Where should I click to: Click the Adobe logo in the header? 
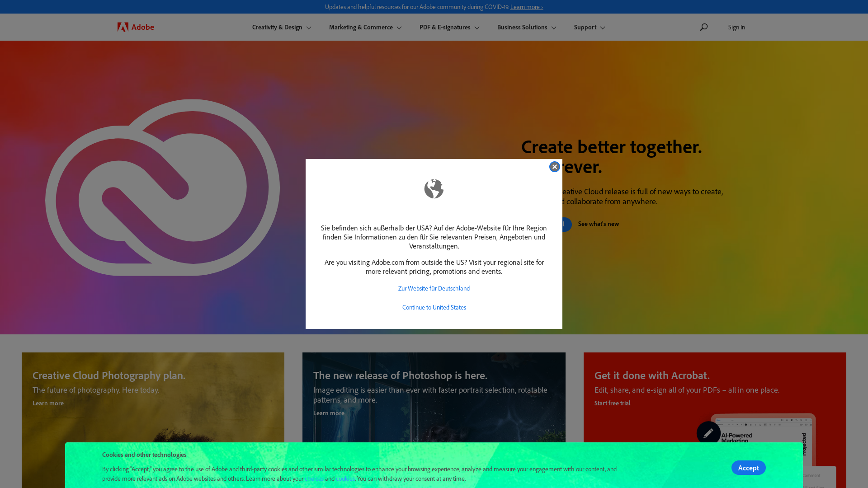[x=136, y=27]
